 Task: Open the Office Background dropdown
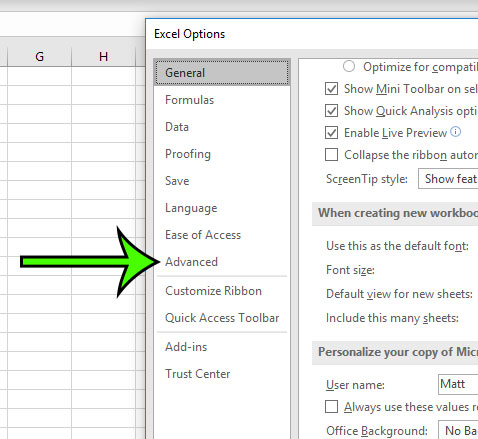pos(458,431)
